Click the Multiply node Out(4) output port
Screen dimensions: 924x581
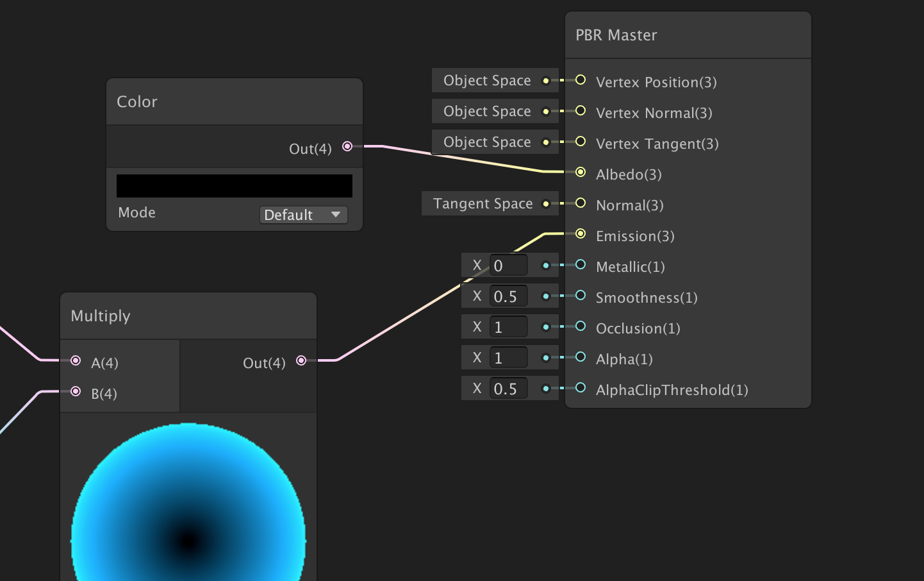(301, 360)
